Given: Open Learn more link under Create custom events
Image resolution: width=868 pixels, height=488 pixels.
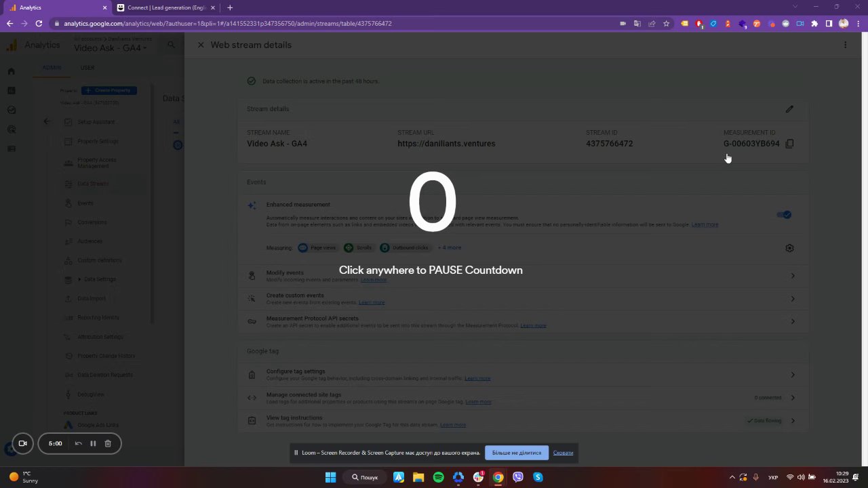Looking at the screenshot, I should point(372,302).
